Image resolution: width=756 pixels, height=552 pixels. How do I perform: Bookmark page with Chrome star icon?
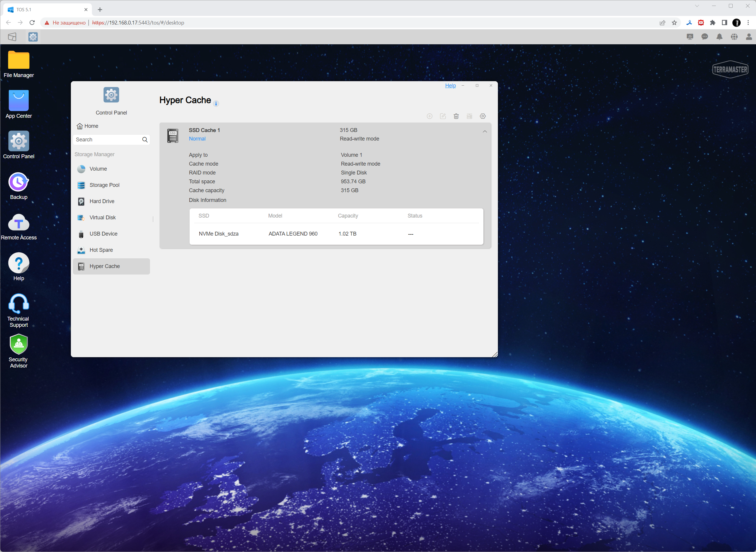[674, 23]
